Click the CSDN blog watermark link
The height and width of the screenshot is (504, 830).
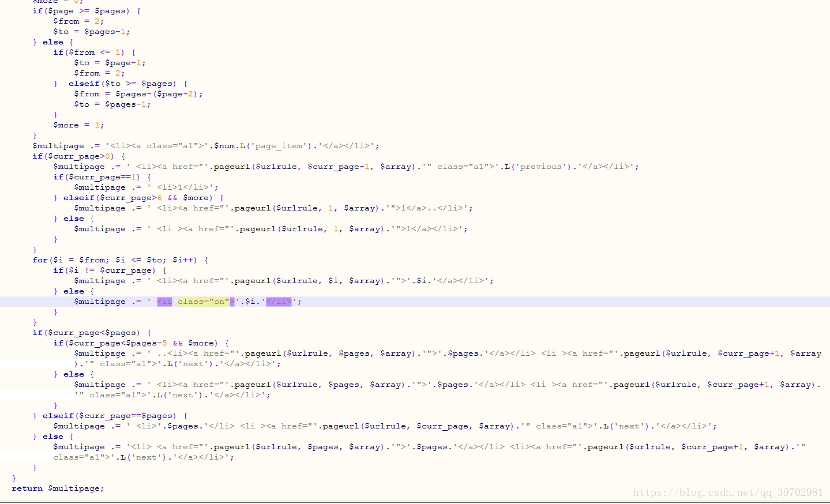tap(728, 492)
